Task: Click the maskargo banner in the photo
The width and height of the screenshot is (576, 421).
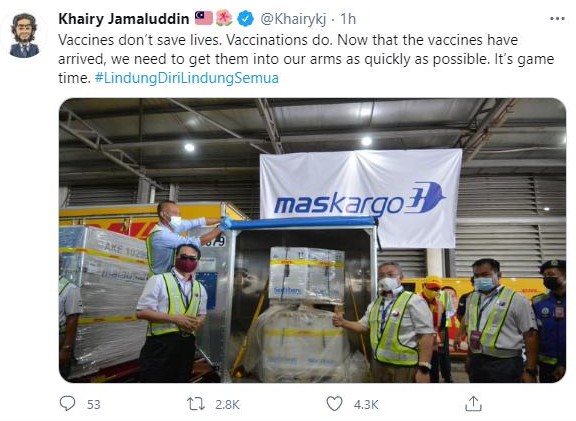Action: click(x=361, y=198)
